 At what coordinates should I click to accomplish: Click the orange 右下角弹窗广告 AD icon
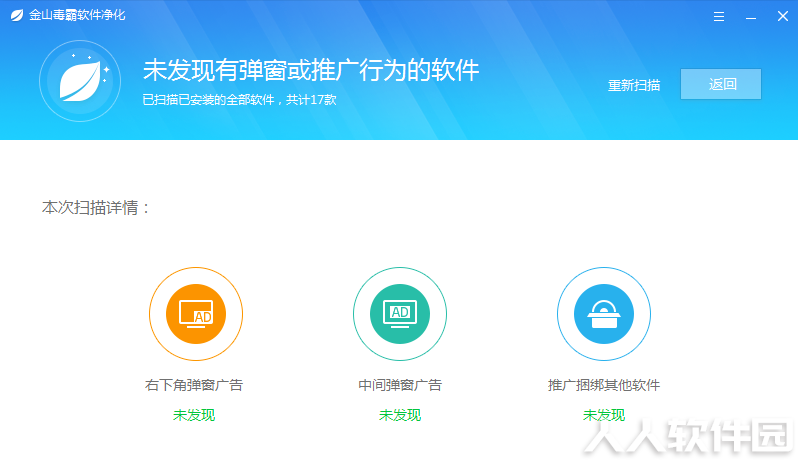(196, 314)
